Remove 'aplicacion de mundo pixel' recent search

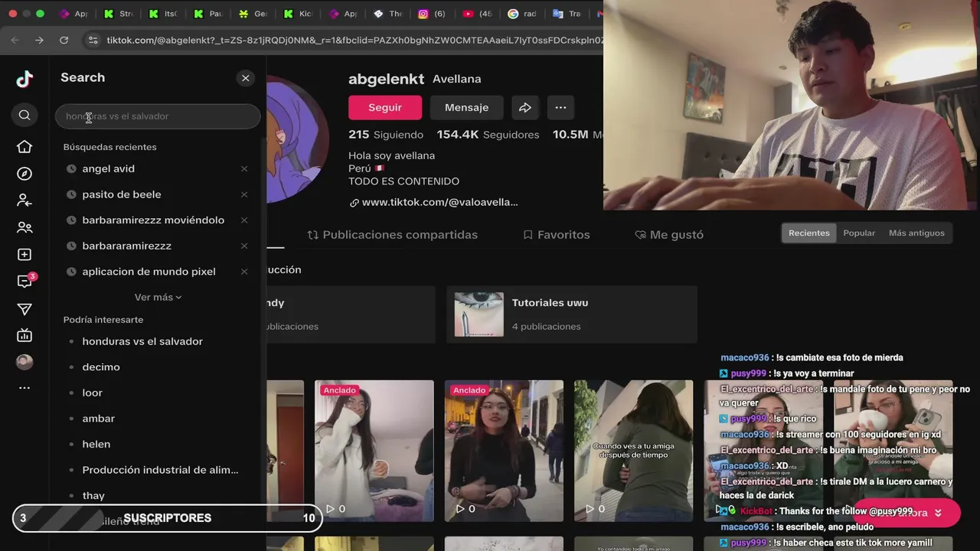[x=244, y=272]
